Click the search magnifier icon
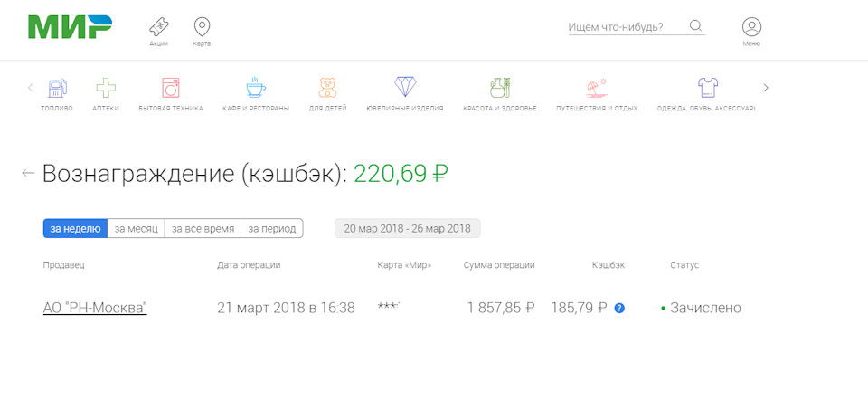Image resolution: width=868 pixels, height=401 pixels. 695,26
